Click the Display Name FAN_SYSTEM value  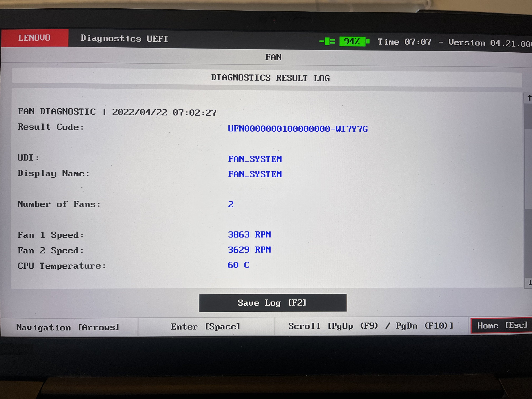[x=255, y=174]
